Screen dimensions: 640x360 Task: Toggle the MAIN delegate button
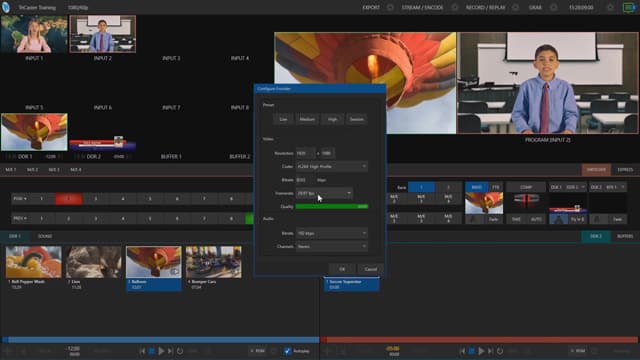477,187
